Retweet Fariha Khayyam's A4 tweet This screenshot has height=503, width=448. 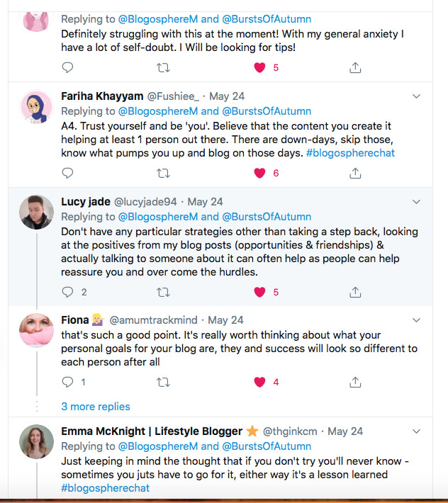(x=163, y=173)
